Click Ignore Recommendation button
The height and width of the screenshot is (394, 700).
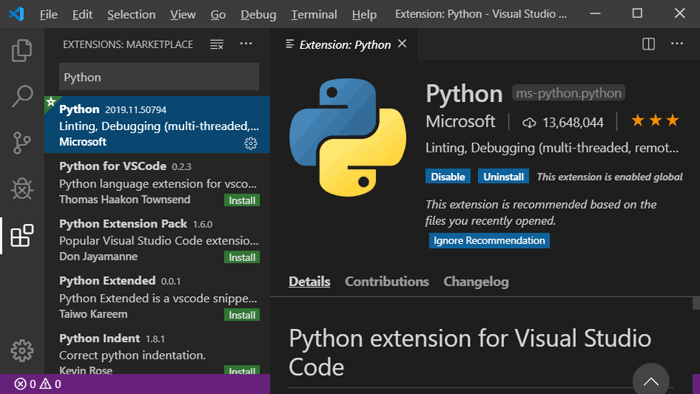pyautogui.click(x=489, y=241)
